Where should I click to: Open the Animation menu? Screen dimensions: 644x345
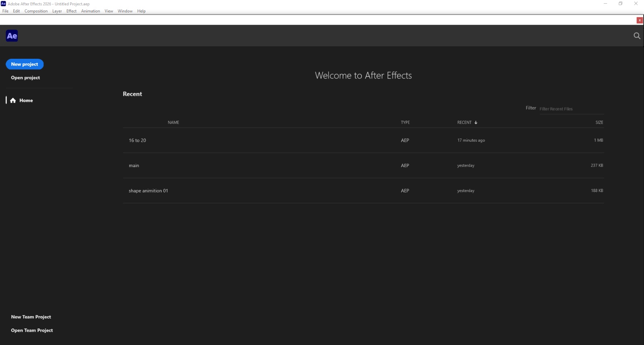[x=91, y=11]
